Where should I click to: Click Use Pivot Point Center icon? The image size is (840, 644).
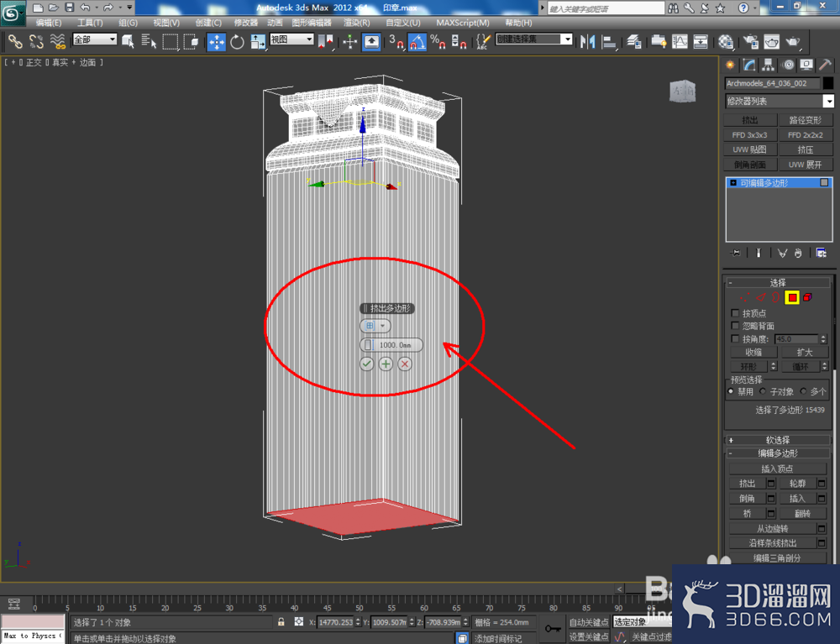(325, 41)
